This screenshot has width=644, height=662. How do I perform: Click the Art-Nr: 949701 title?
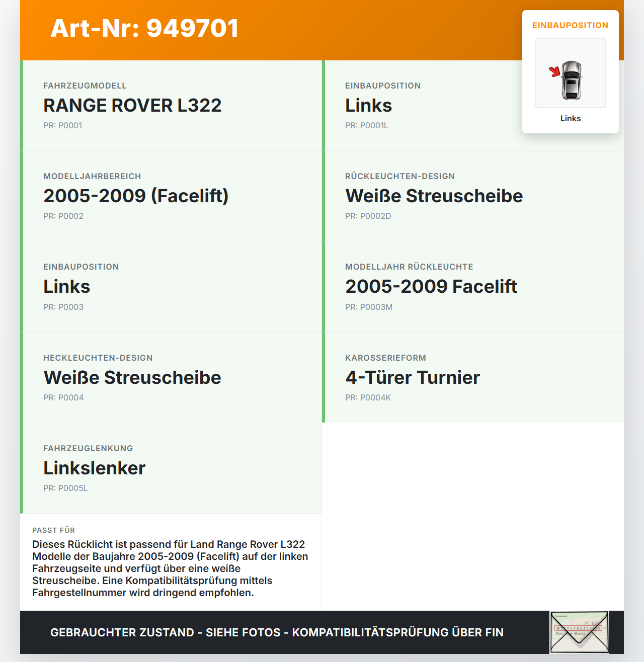144,29
